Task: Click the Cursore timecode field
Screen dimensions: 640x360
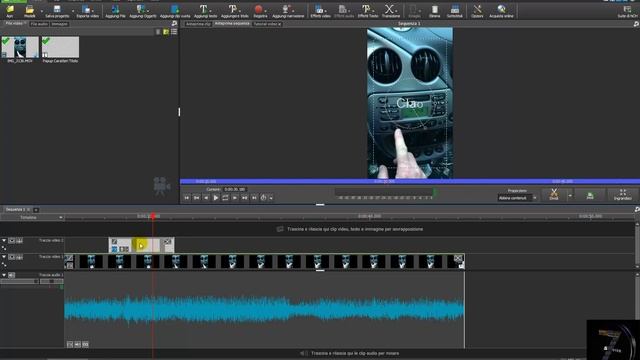Action: 235,189
